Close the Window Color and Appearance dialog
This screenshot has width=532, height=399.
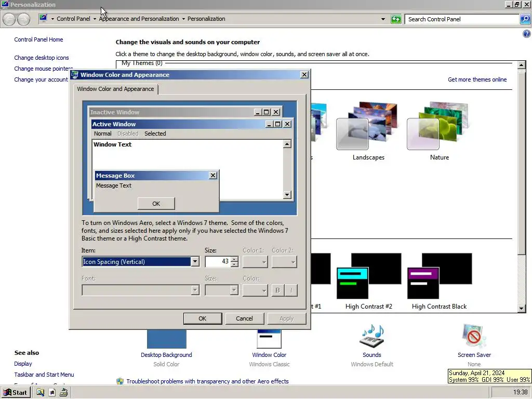[304, 75]
